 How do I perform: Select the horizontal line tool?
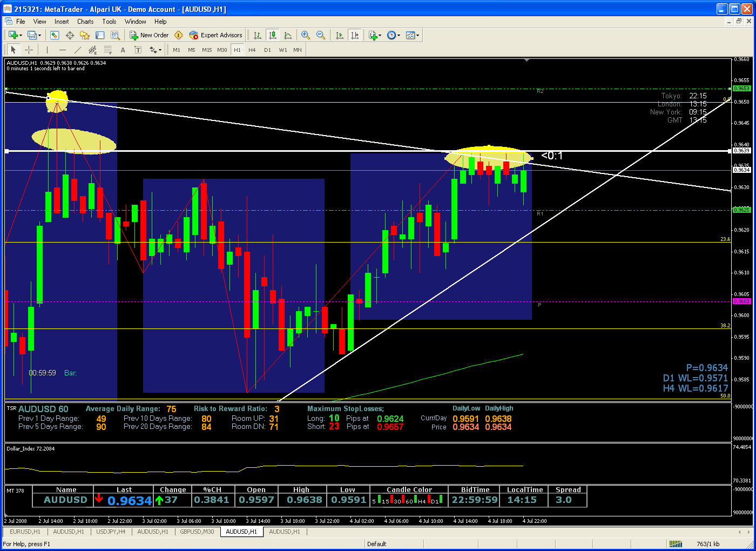[62, 50]
